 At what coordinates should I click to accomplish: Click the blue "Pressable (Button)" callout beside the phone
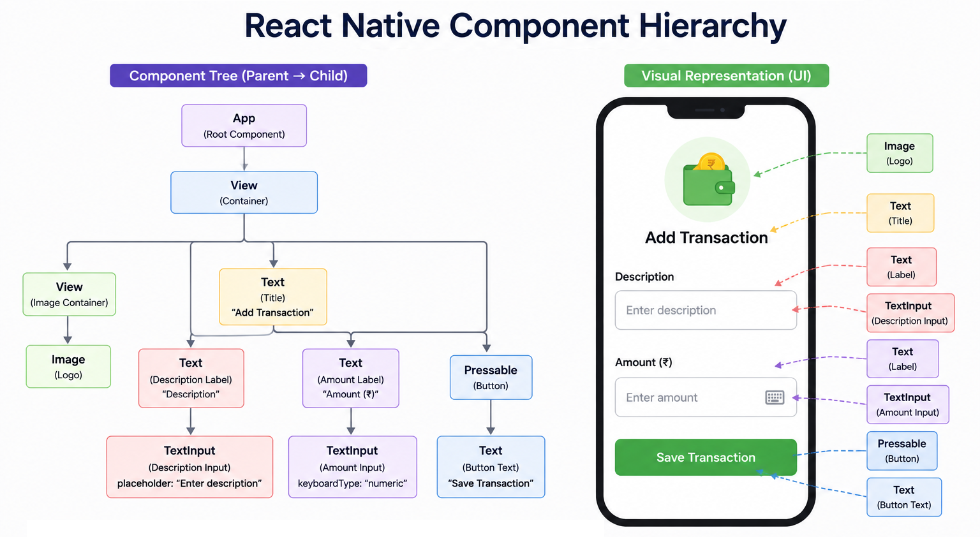pyautogui.click(x=902, y=451)
